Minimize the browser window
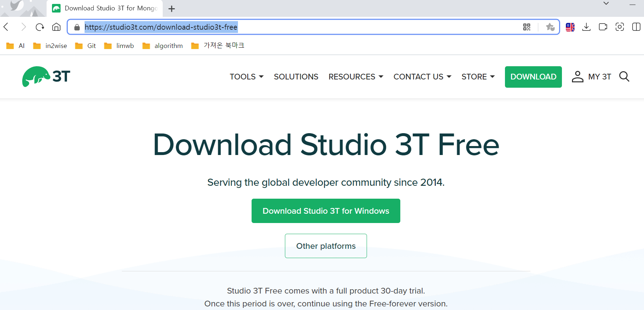Screen dimensions: 644x310 tap(633, 4)
